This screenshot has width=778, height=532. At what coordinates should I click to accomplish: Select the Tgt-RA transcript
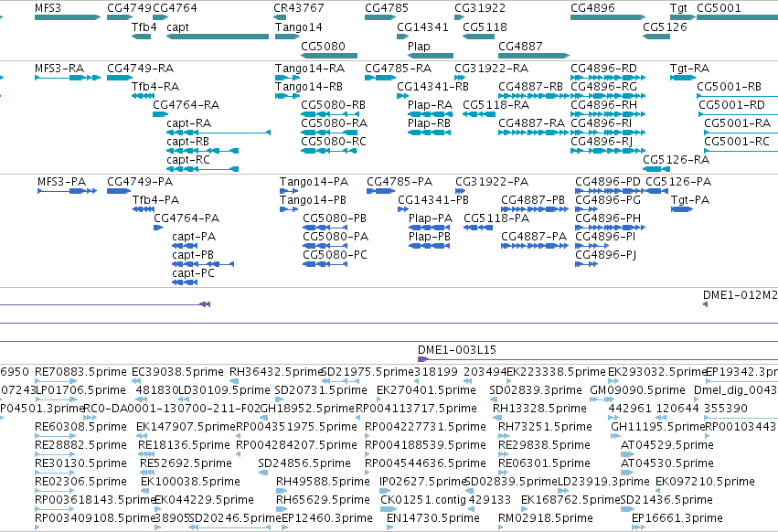click(x=683, y=78)
